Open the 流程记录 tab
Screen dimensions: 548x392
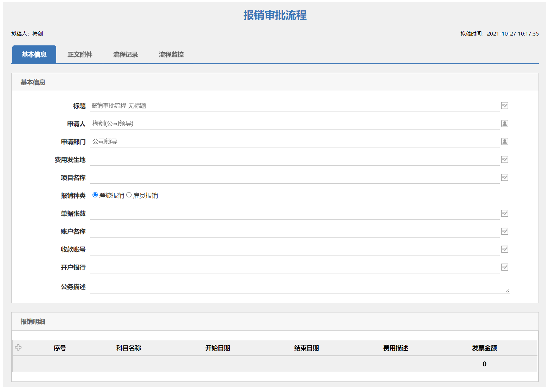pyautogui.click(x=126, y=55)
